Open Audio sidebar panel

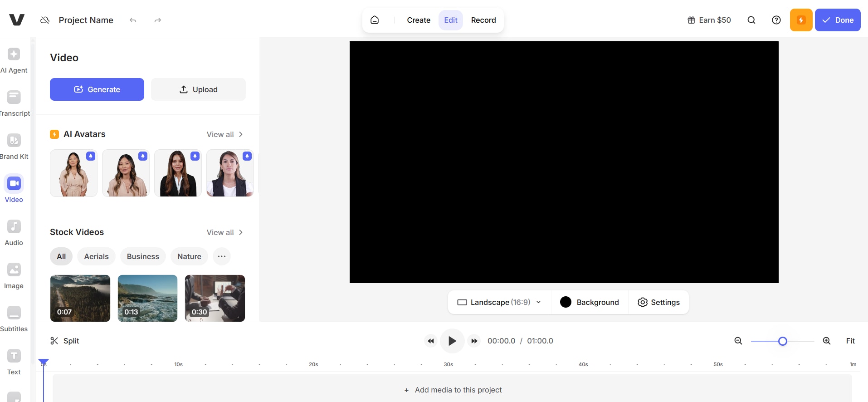point(14,233)
